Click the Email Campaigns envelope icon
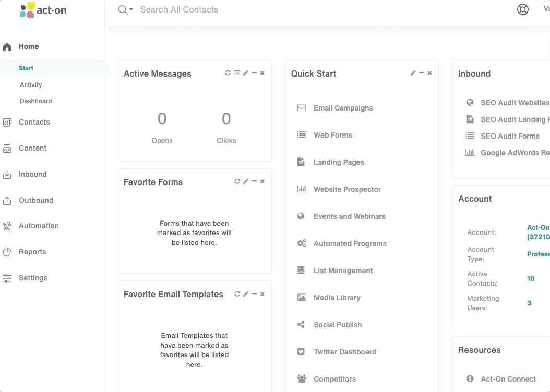Viewport: 550px width, 392px height. tap(301, 108)
